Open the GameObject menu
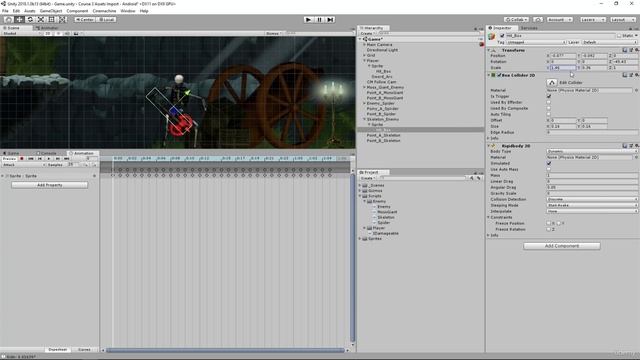This screenshot has height=360, width=640. click(x=51, y=11)
